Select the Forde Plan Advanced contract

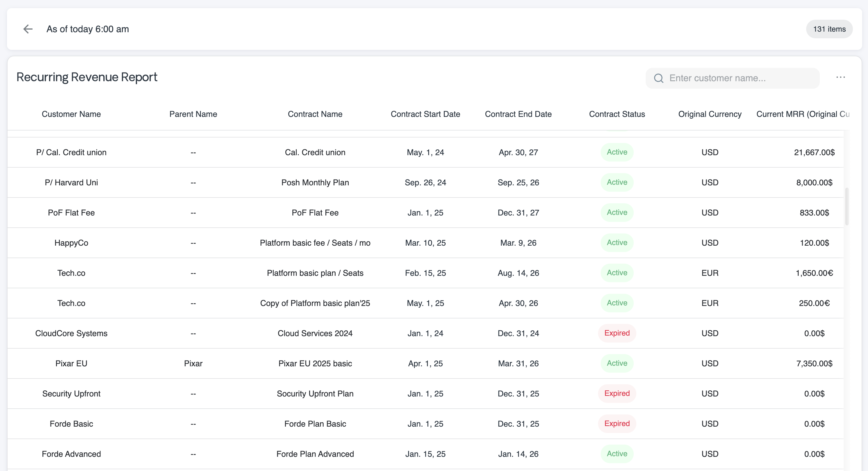[x=315, y=454]
